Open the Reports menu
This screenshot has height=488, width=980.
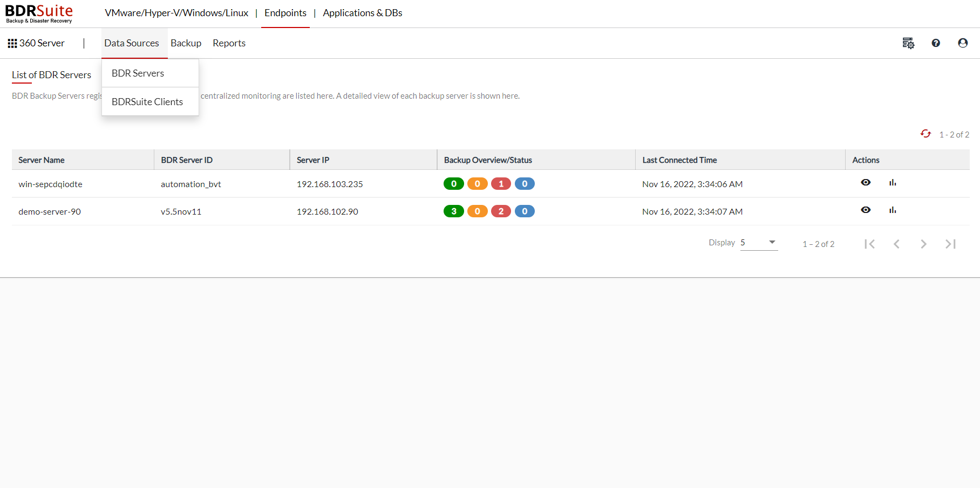click(x=229, y=43)
